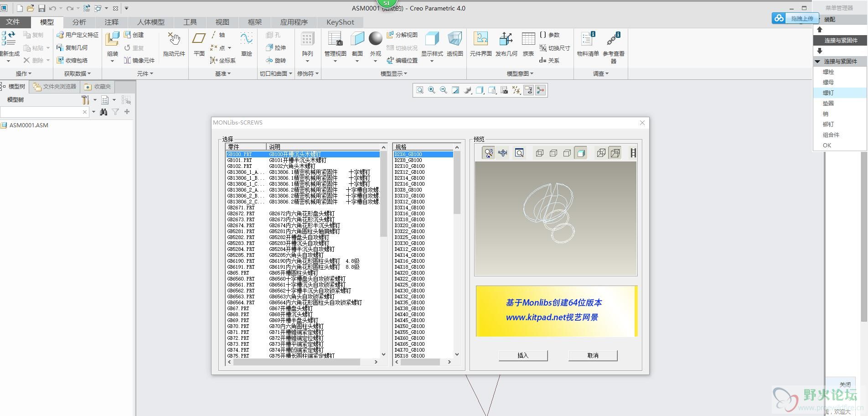Screen dimensions: 868x416
Task: Expand the 元件 group dropdown
Action: tap(145, 73)
